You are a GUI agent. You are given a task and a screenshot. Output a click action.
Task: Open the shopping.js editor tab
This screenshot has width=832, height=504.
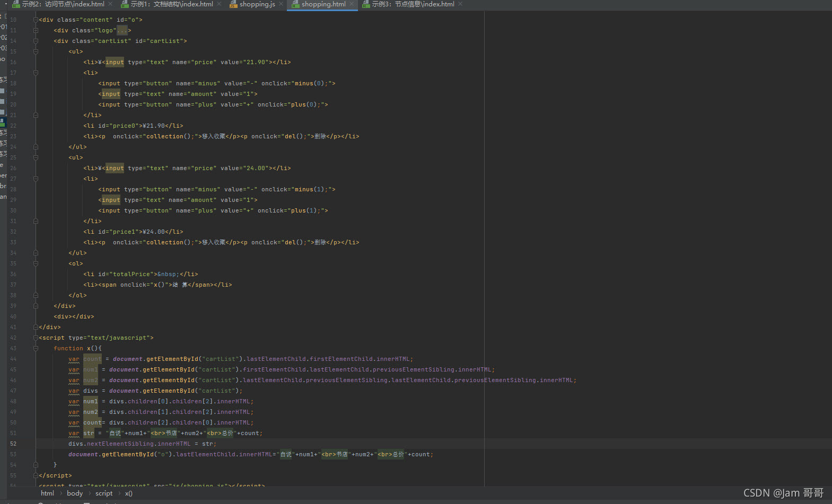[x=257, y=4]
